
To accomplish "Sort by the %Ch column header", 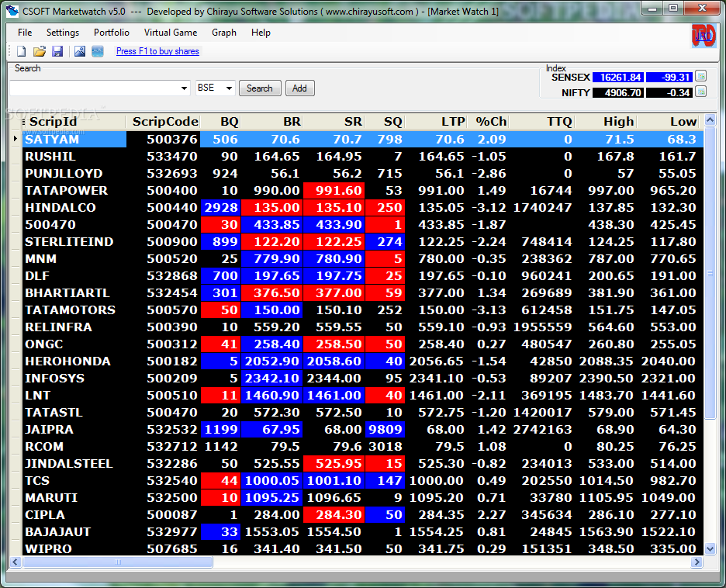I will coord(490,122).
